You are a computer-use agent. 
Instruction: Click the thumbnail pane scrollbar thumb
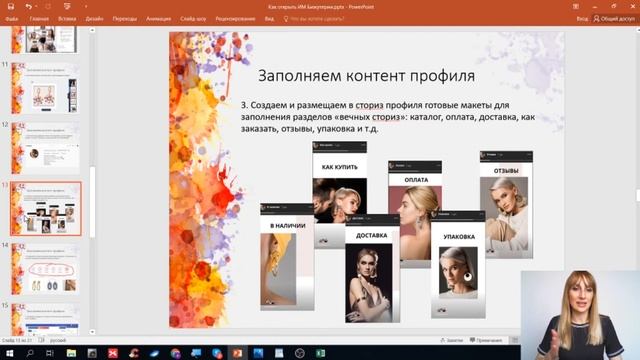pos(92,202)
